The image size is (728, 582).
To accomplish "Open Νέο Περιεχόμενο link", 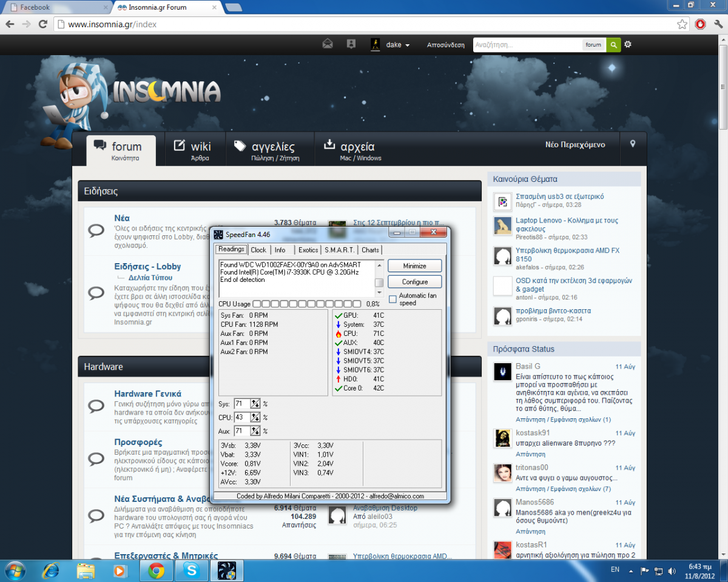I will tap(575, 144).
